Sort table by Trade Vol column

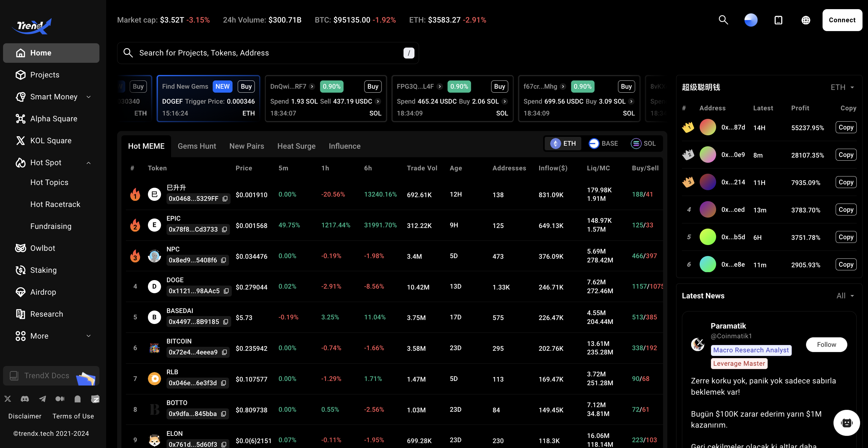[x=422, y=168]
